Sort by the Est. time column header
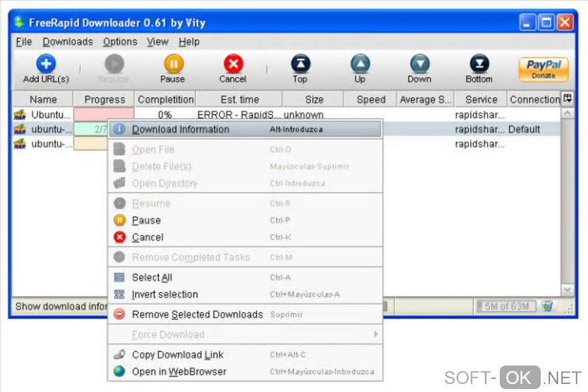 [x=239, y=99]
